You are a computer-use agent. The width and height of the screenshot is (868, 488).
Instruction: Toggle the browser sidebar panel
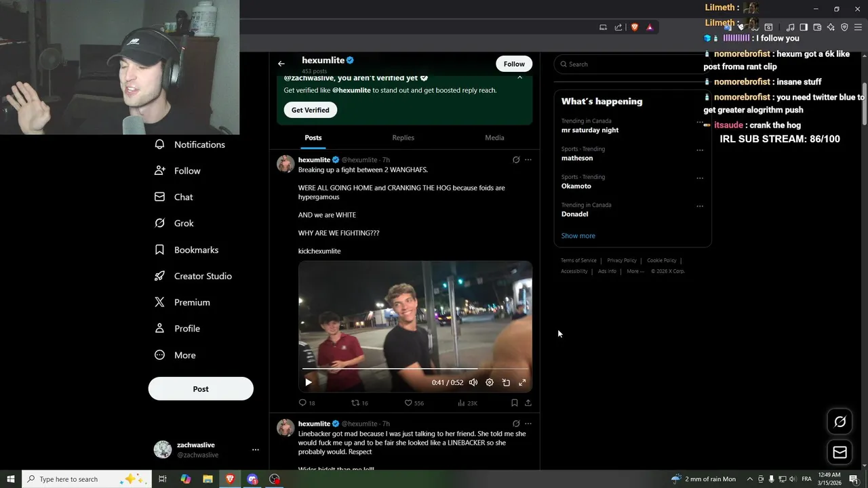(804, 27)
